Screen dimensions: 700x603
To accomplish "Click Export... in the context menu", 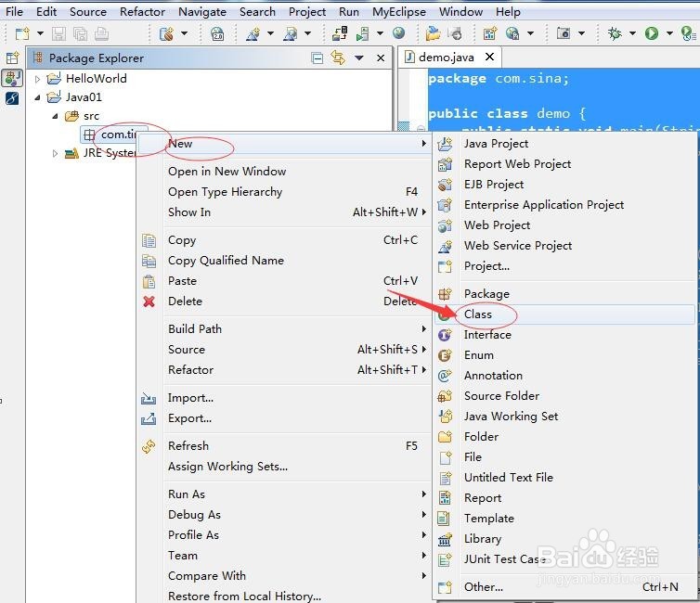I will coord(284,418).
